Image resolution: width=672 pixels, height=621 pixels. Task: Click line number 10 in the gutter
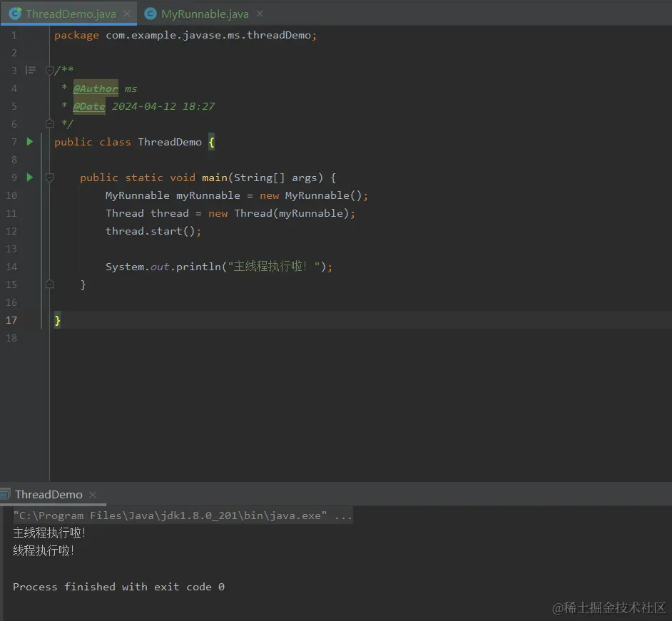(x=11, y=195)
